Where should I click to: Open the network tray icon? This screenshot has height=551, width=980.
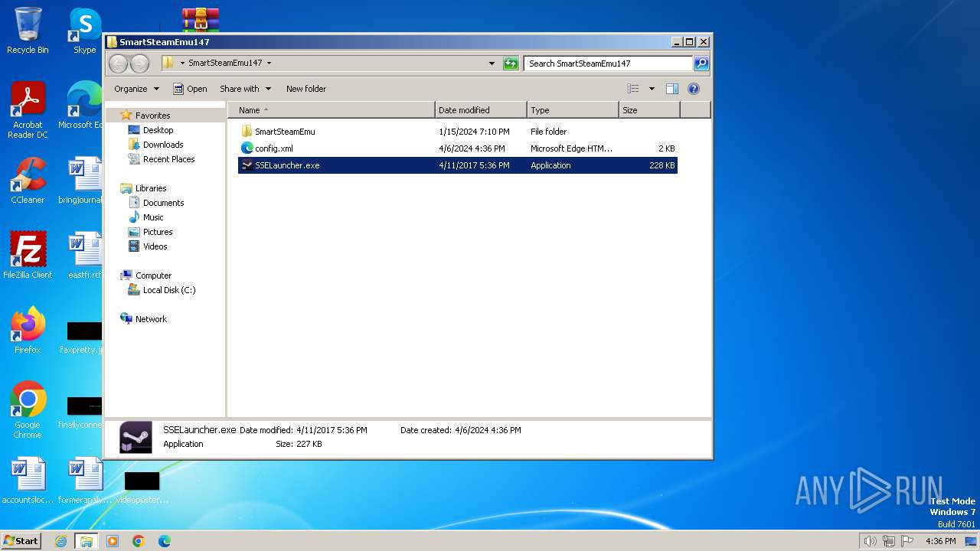[x=889, y=541]
